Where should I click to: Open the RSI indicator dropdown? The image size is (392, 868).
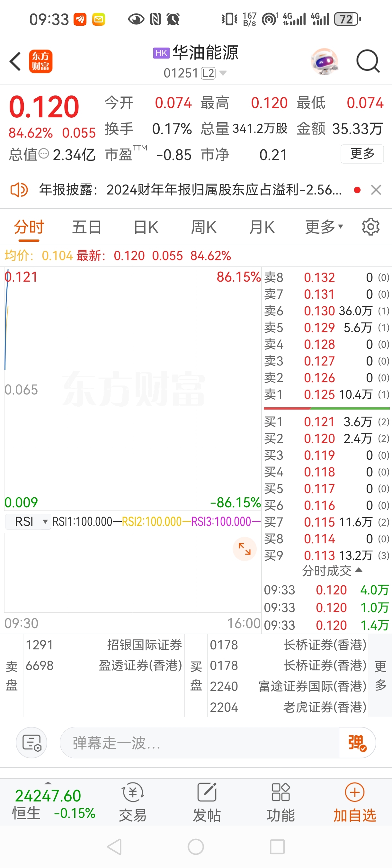pyautogui.click(x=28, y=522)
